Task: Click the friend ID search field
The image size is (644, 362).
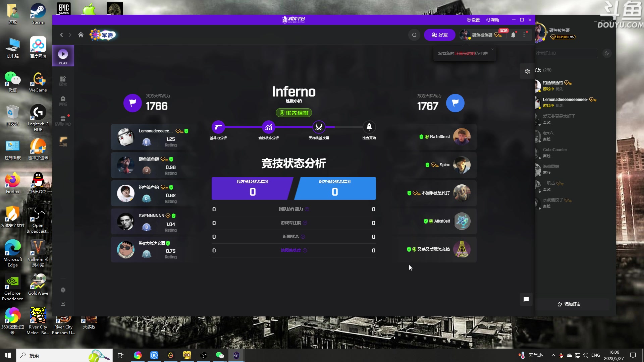Action: (x=566, y=53)
